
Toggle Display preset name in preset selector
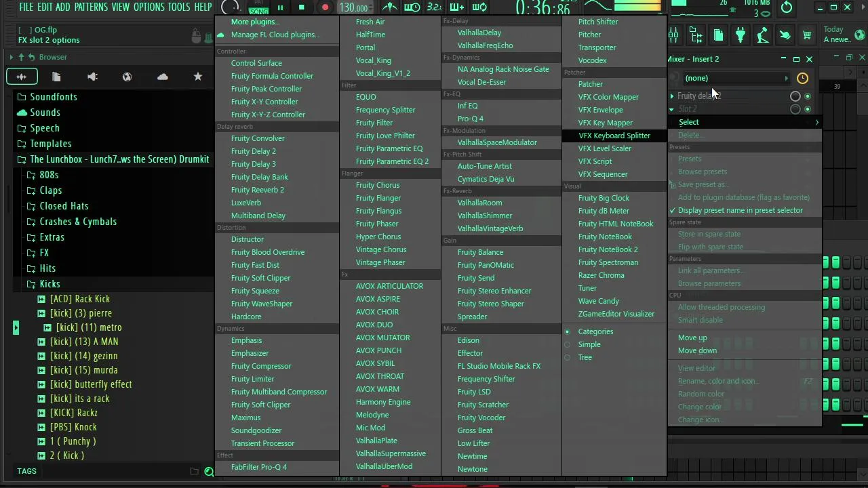point(741,210)
